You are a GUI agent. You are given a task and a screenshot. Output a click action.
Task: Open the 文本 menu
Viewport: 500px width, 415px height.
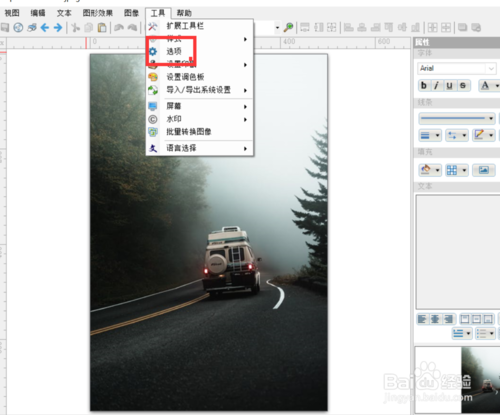[64, 13]
